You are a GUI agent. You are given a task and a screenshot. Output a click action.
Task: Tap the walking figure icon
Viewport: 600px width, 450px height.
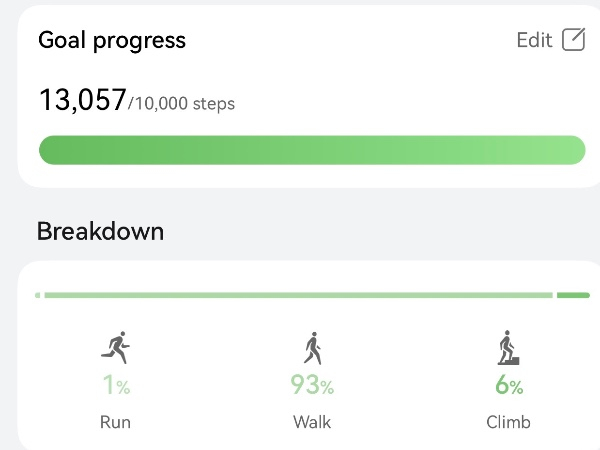(x=312, y=348)
